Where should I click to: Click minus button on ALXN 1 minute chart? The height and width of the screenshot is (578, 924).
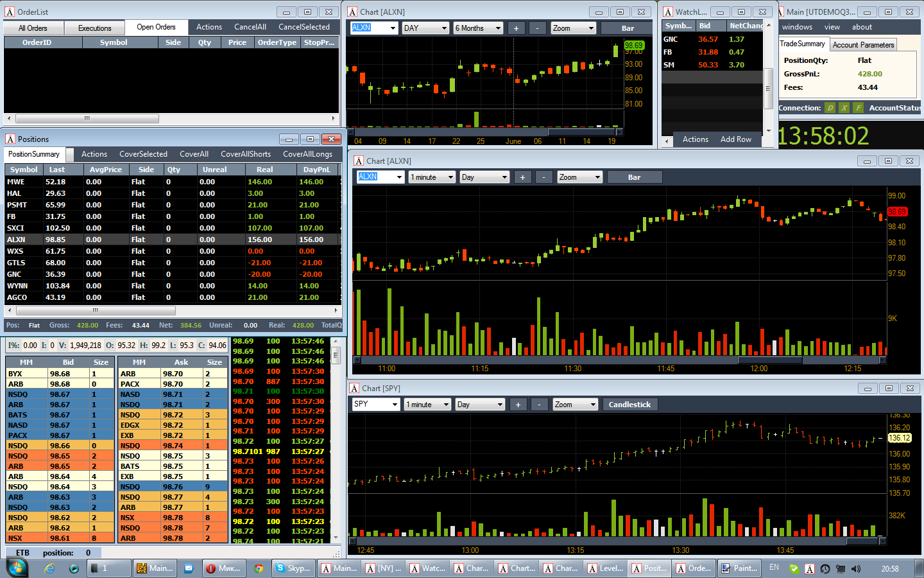(x=543, y=177)
